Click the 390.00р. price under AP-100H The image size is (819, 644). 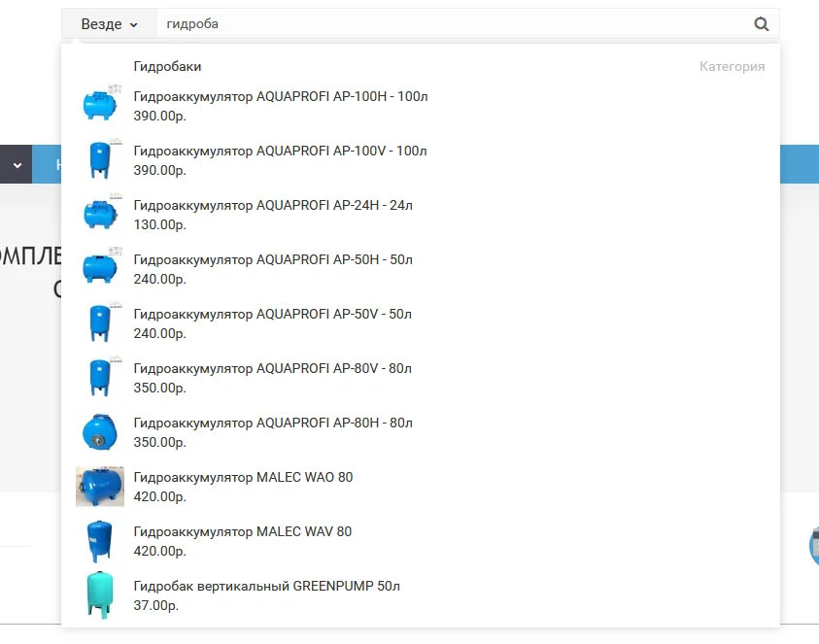tap(160, 116)
